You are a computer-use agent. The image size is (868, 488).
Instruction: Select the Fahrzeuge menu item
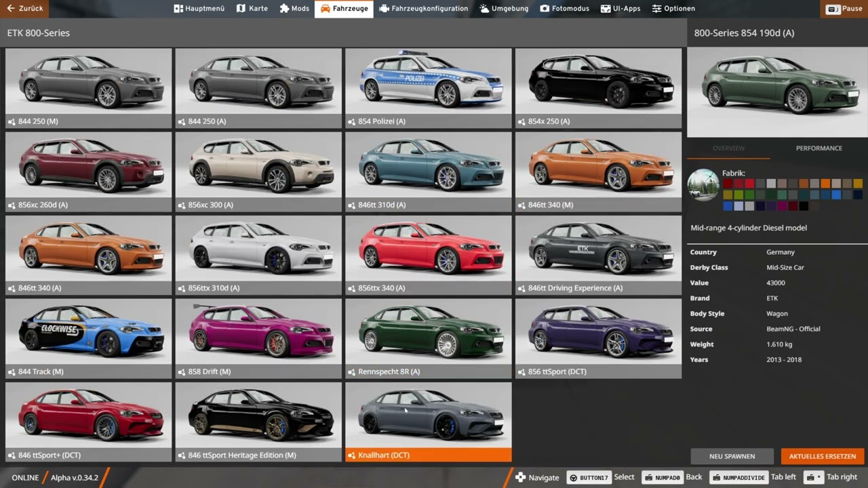(344, 9)
